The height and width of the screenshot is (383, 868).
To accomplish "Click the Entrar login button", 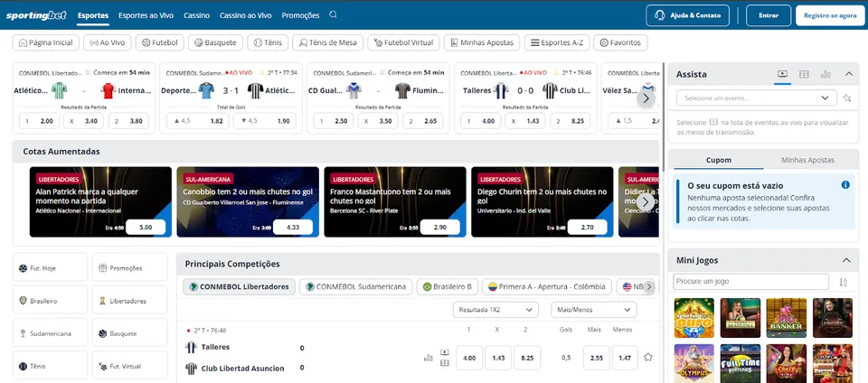I will (x=769, y=15).
